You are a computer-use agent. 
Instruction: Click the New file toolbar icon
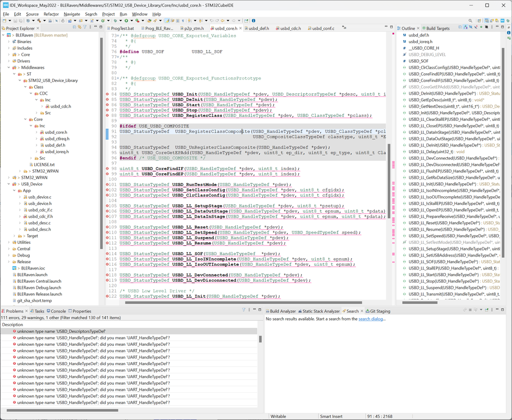[4, 20]
